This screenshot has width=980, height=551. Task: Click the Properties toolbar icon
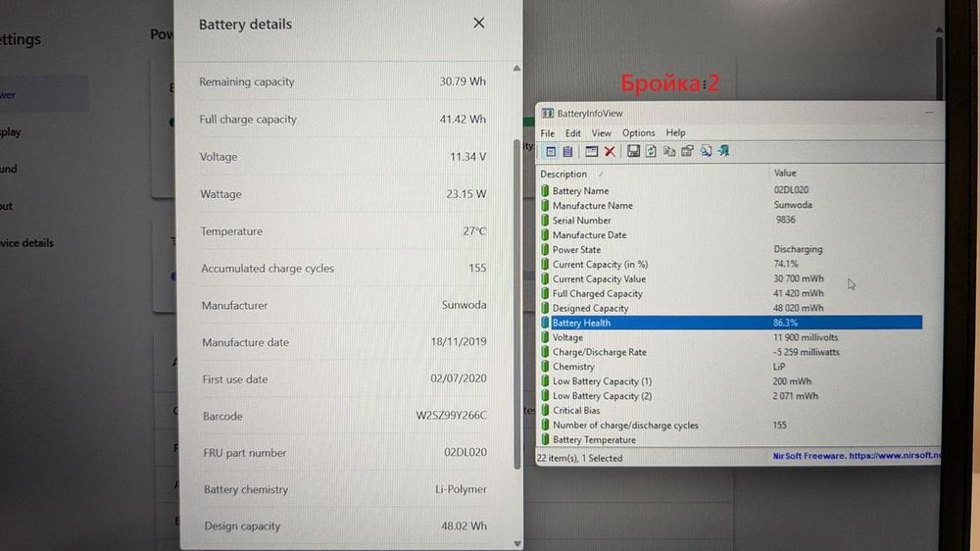pos(687,151)
